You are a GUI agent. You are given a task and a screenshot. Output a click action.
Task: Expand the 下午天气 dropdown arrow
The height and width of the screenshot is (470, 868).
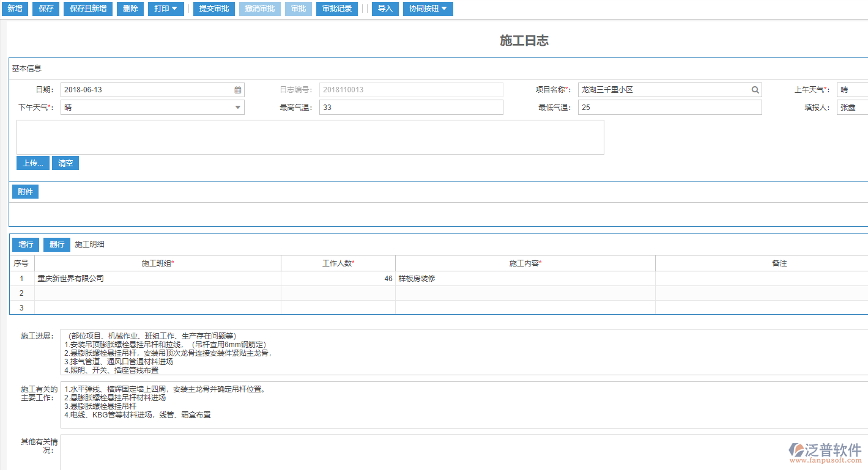pos(238,108)
